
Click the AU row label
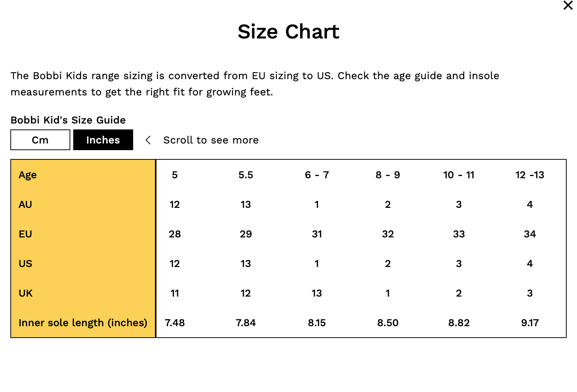[x=26, y=205]
